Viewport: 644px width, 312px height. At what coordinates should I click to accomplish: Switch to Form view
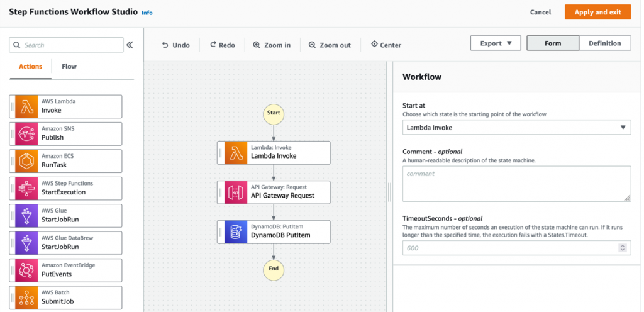pos(553,43)
